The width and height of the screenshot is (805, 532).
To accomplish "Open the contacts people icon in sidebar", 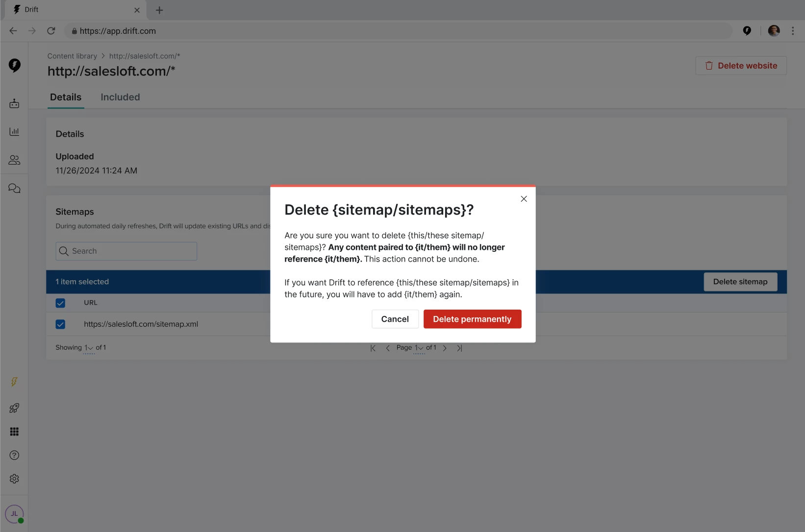I will pyautogui.click(x=14, y=160).
